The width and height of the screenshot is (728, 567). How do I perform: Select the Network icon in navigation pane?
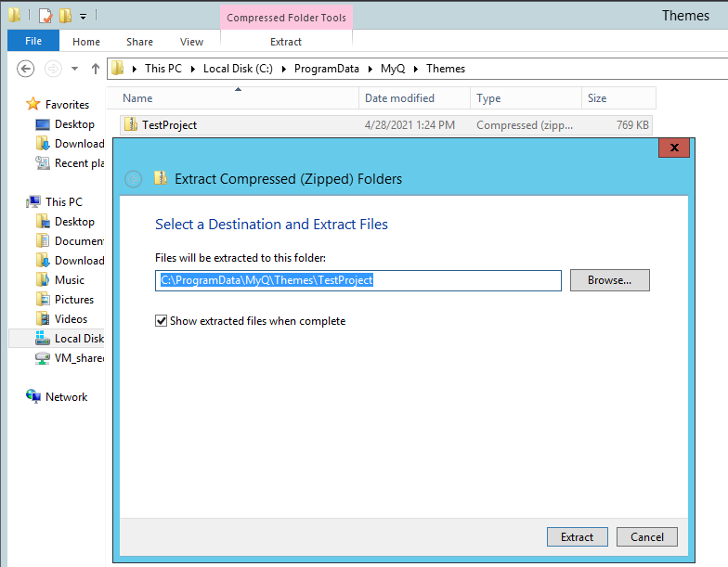pyautogui.click(x=34, y=396)
